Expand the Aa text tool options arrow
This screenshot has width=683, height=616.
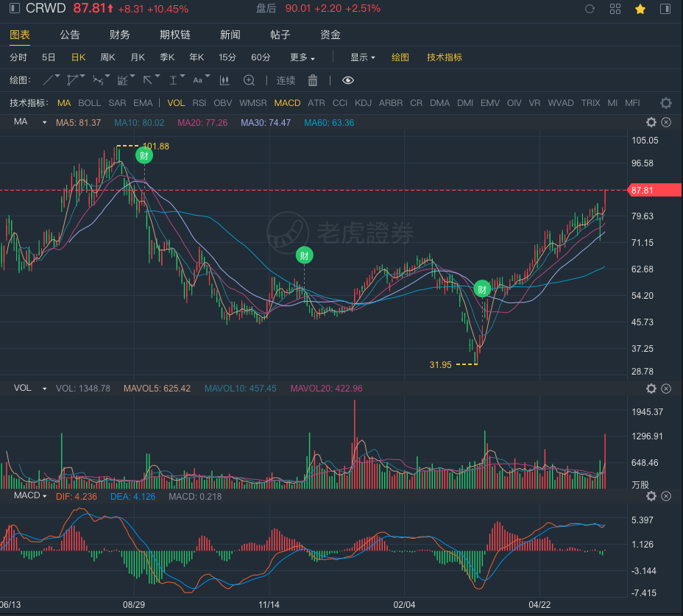(208, 77)
